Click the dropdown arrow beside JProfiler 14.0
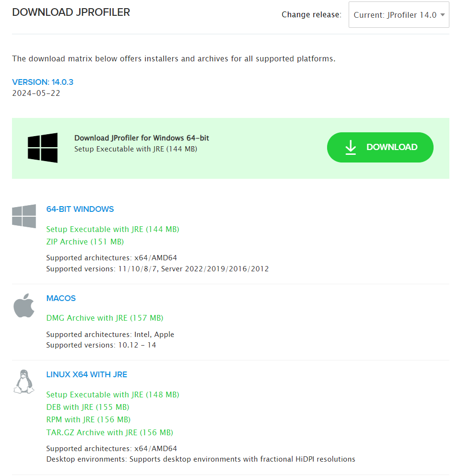 442,15
